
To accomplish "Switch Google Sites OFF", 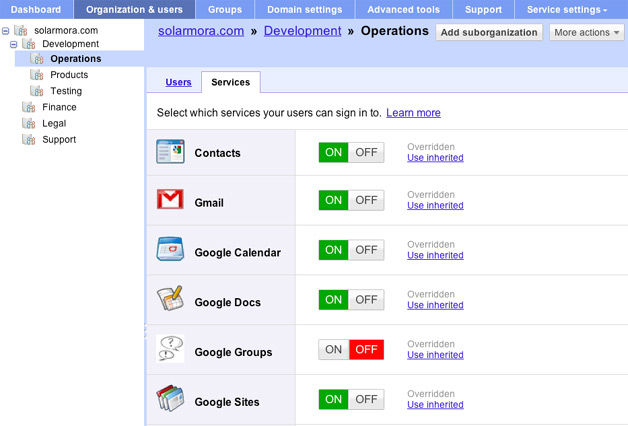I will (366, 399).
